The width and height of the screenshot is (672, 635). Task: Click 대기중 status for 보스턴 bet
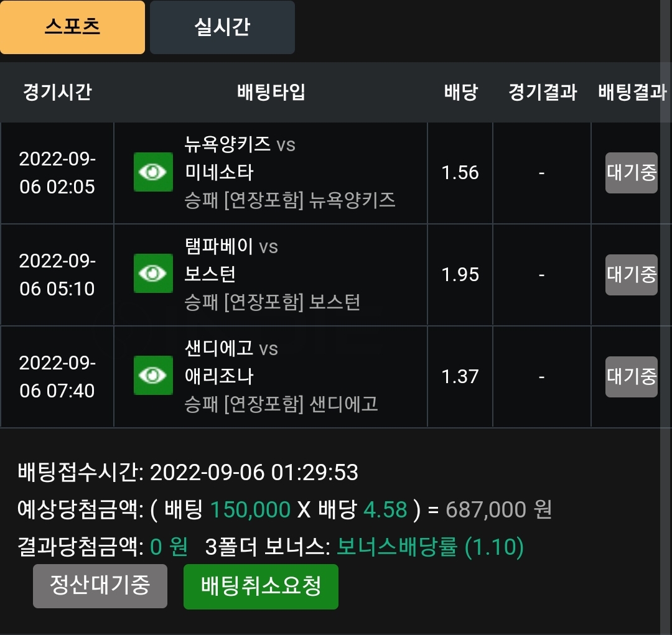pyautogui.click(x=632, y=275)
